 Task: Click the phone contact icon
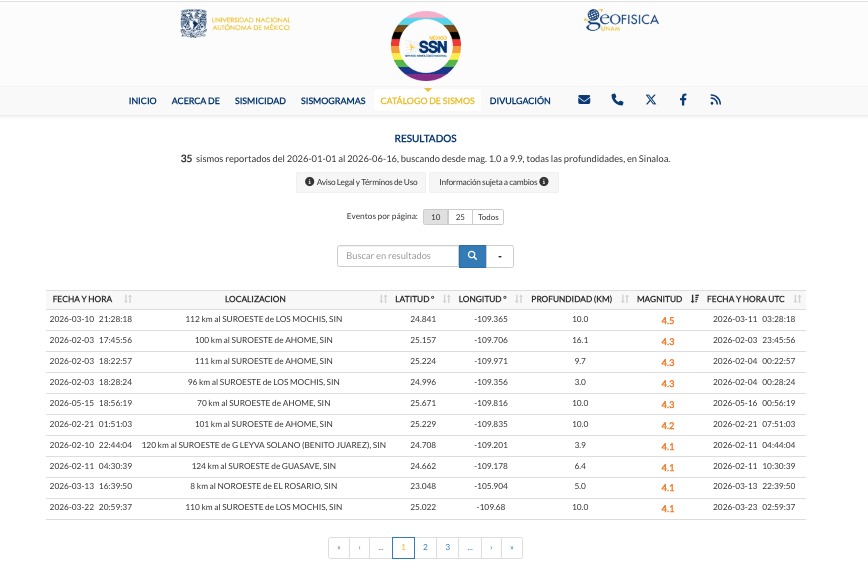pos(617,100)
